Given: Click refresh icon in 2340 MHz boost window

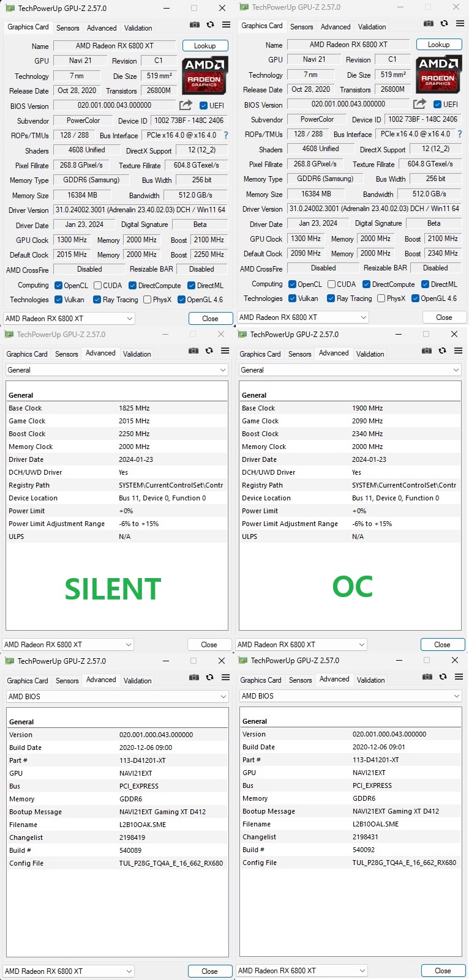Looking at the screenshot, I should [x=444, y=23].
